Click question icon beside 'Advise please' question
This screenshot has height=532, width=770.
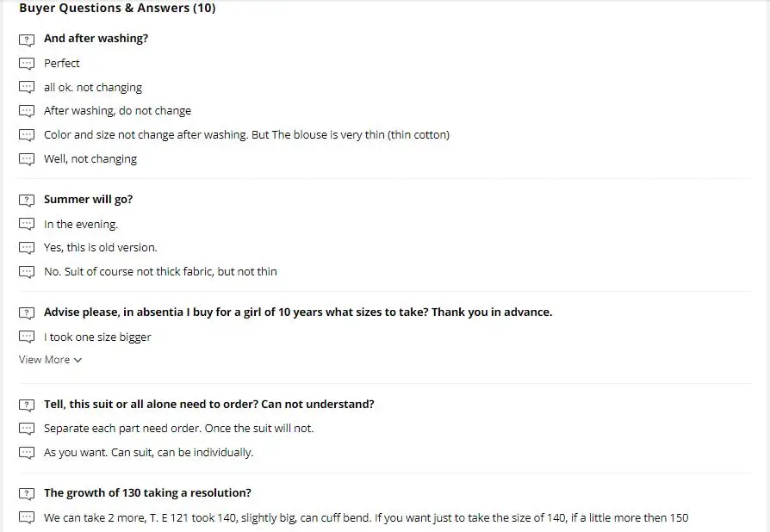[27, 312]
